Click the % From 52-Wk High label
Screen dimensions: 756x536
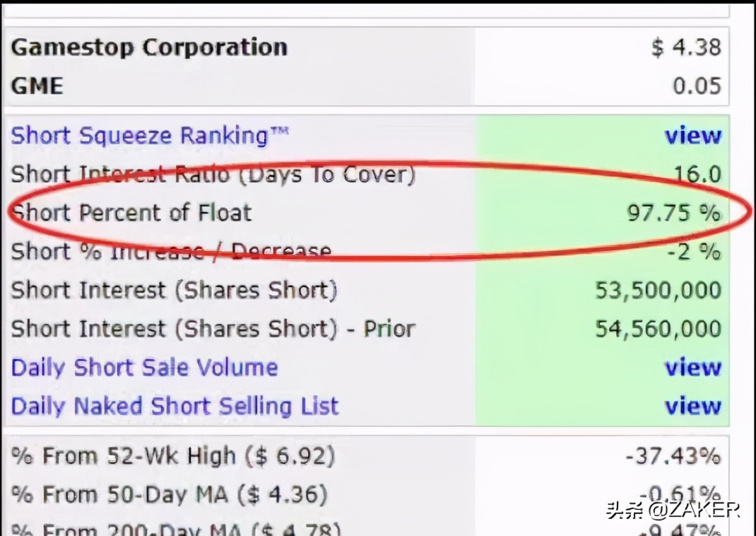(x=172, y=456)
